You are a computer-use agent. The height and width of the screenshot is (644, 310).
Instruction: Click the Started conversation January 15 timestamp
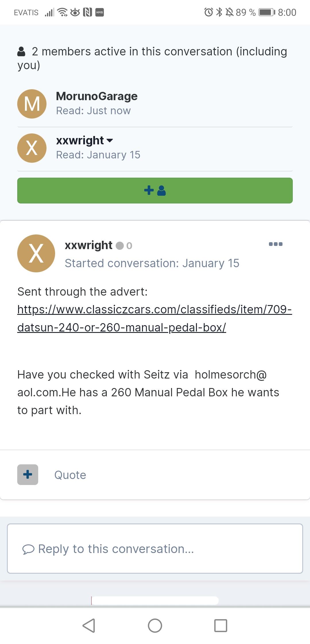click(x=152, y=263)
